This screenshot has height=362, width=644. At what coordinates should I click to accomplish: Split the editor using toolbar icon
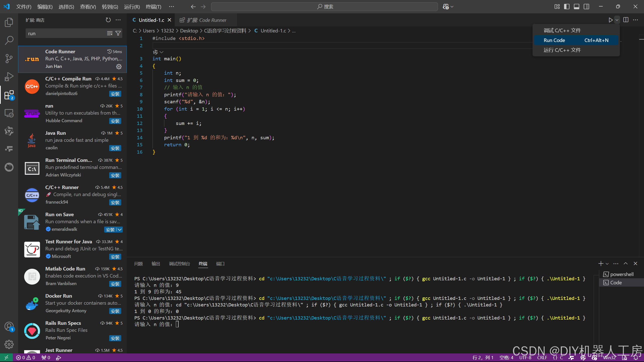[x=626, y=20]
